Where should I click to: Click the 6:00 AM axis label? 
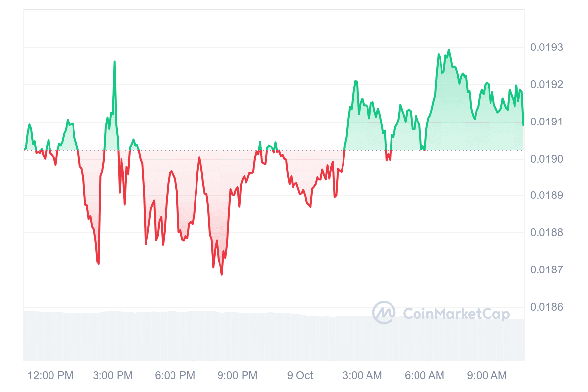click(424, 376)
